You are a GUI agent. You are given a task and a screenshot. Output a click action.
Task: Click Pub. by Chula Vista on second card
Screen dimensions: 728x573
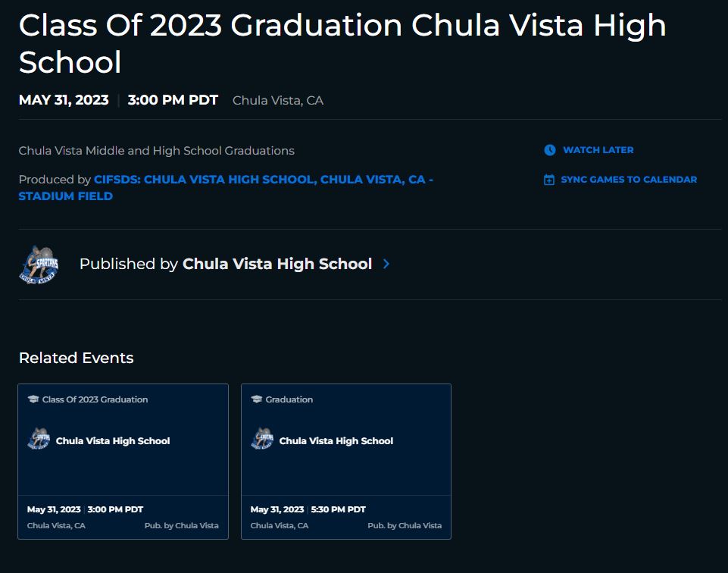(405, 526)
